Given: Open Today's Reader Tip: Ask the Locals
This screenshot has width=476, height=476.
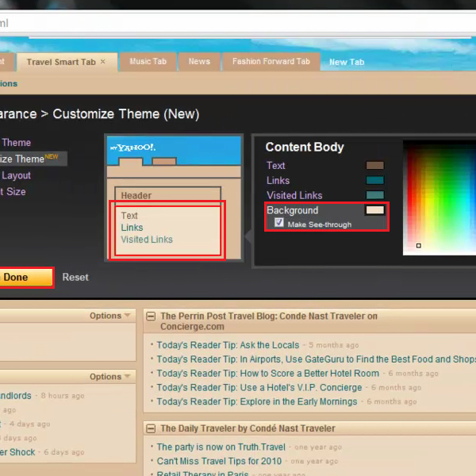Looking at the screenshot, I should (x=228, y=345).
